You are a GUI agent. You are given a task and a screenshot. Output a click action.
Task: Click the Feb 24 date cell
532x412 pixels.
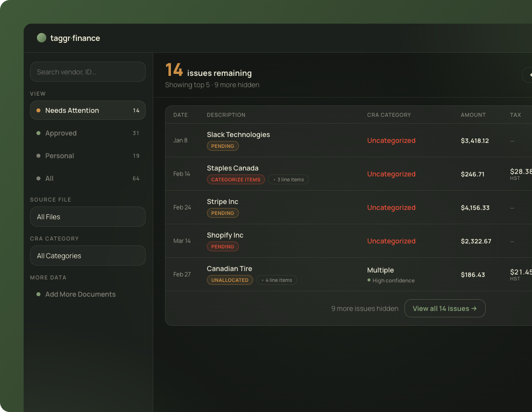pos(182,207)
